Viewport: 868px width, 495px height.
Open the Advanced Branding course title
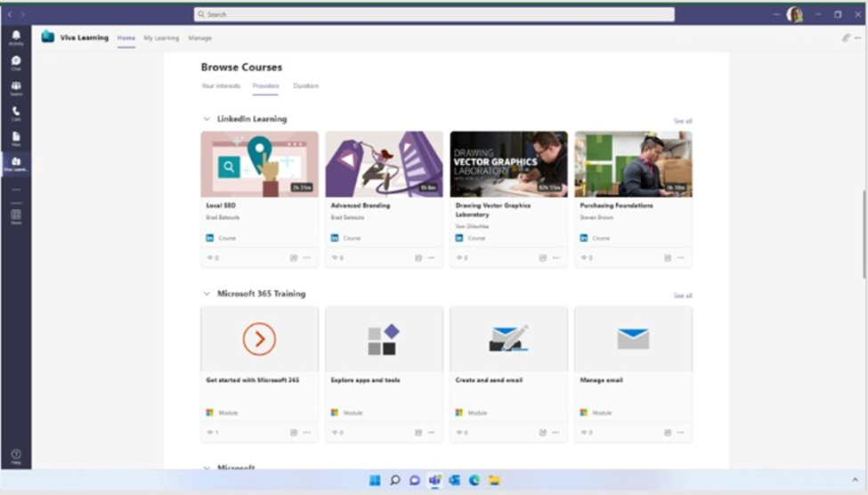pyautogui.click(x=361, y=206)
